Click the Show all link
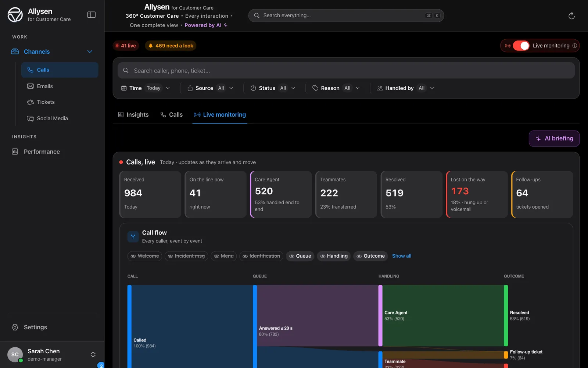Viewport: 588px width, 368px height. point(402,256)
